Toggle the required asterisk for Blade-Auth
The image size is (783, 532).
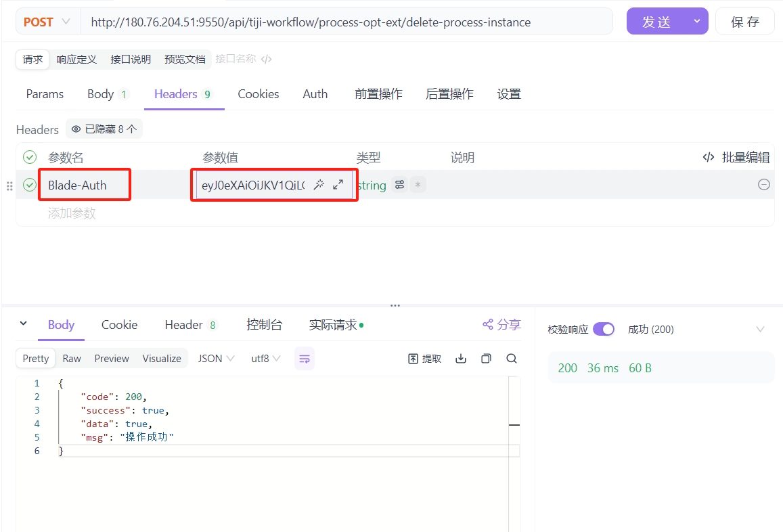418,185
